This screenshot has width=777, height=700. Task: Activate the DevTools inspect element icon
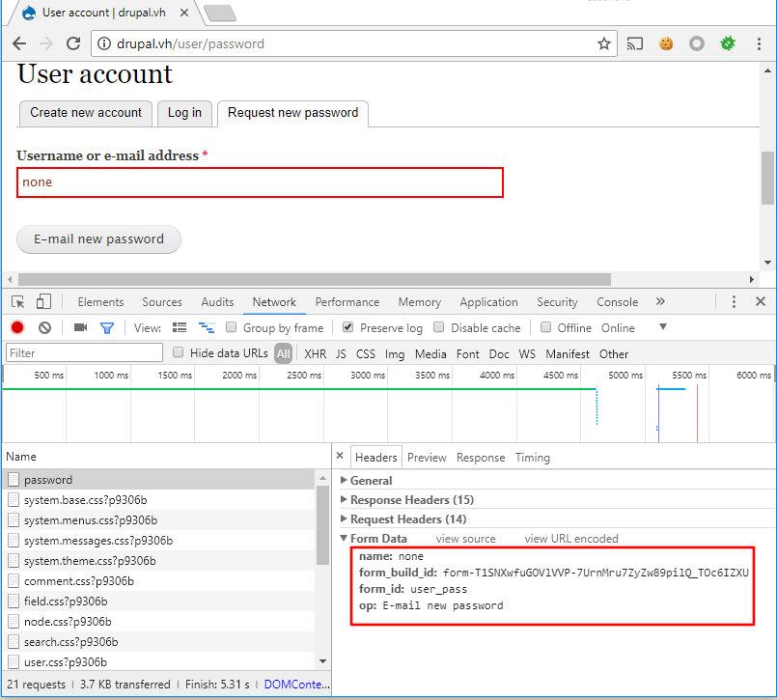tap(18, 302)
